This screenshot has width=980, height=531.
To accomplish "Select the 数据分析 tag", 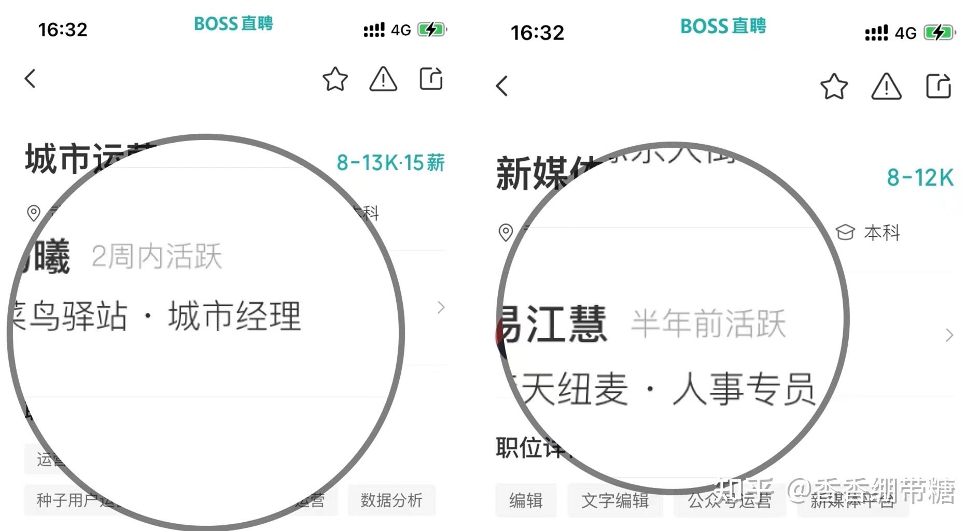I will tap(391, 500).
